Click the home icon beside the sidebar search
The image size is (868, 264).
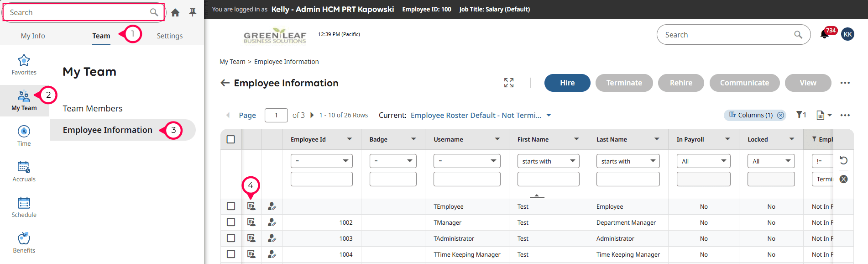click(175, 12)
